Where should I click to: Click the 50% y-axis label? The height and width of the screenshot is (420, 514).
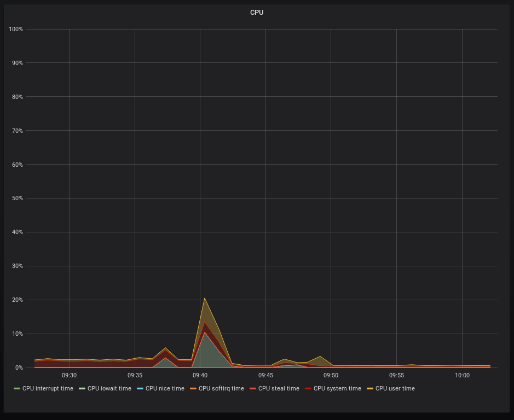[x=18, y=198]
